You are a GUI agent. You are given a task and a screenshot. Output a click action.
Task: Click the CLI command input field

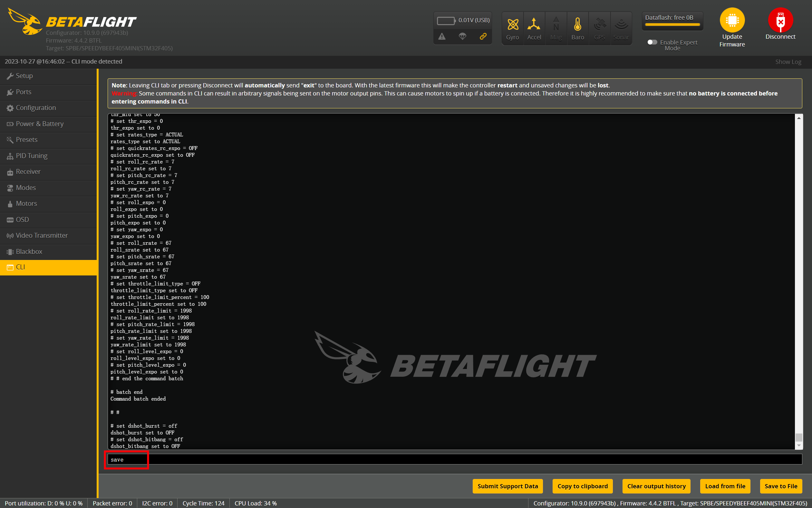click(x=455, y=459)
